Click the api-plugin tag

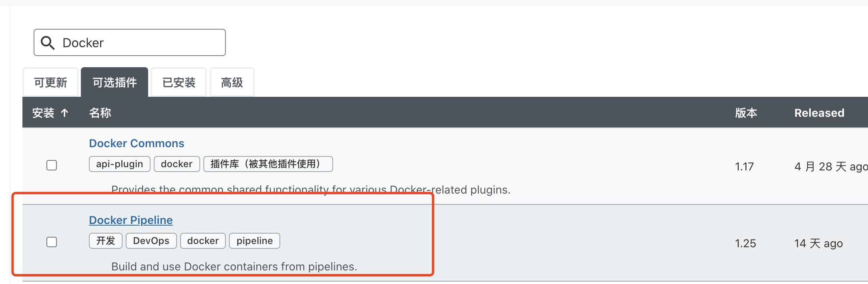point(119,164)
